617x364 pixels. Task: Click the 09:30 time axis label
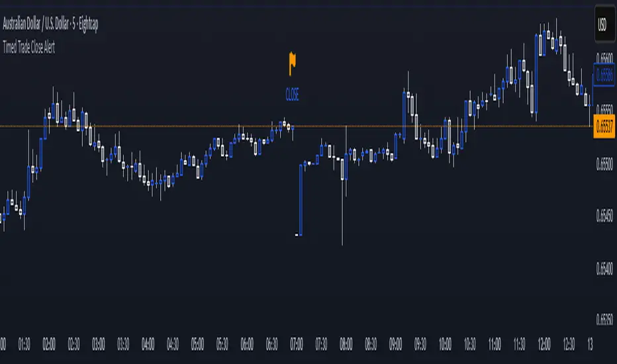pyautogui.click(x=420, y=344)
